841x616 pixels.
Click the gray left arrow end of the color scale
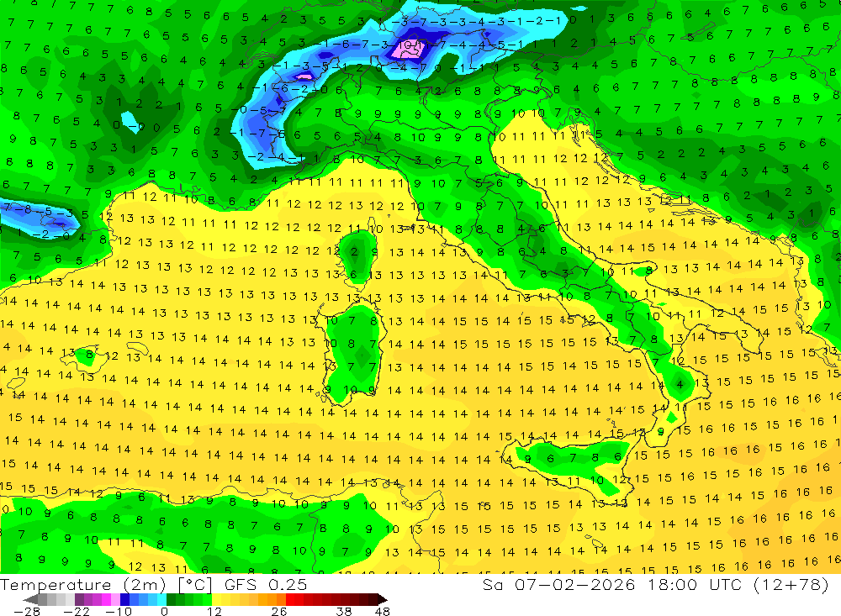point(30,599)
